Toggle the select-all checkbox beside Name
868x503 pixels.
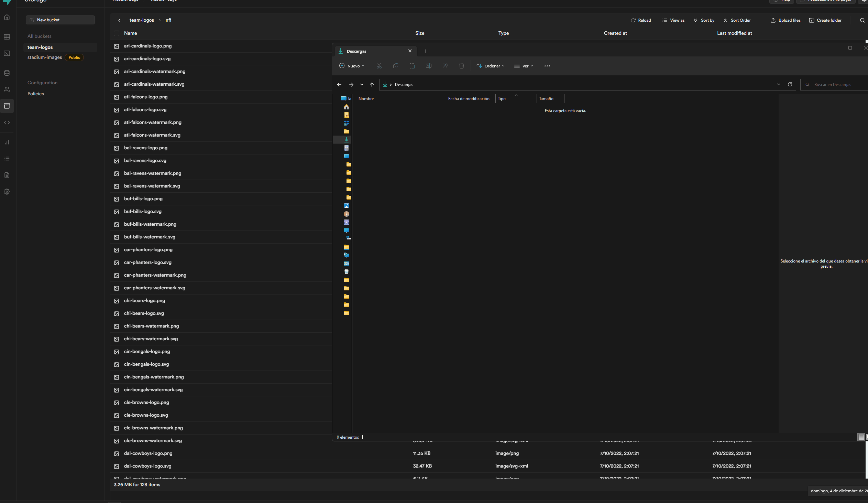[x=117, y=33]
